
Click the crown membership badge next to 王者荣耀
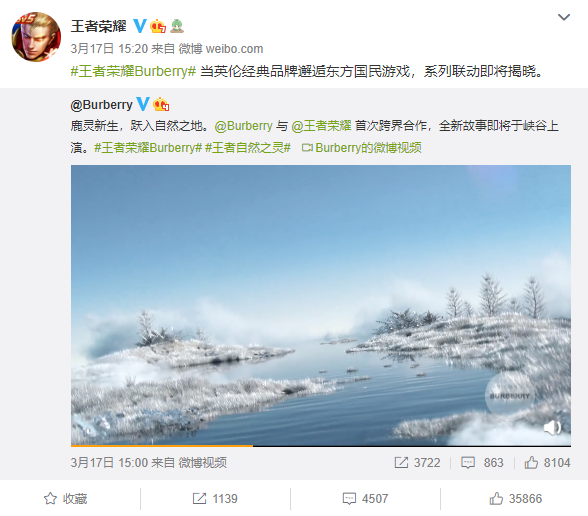point(158,26)
